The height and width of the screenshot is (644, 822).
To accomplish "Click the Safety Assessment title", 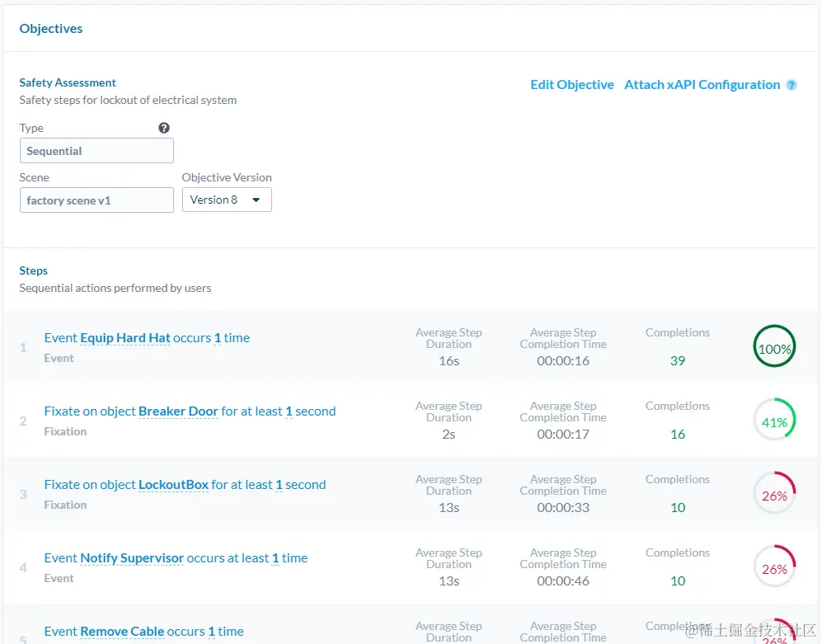I will tap(68, 82).
